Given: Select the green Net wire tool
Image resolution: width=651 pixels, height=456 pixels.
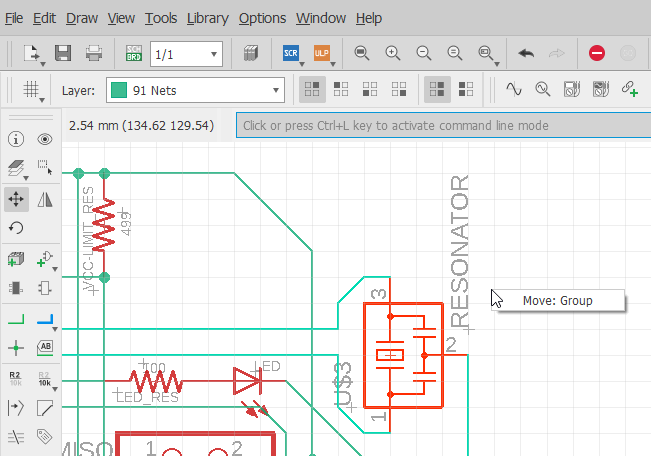Looking at the screenshot, I should click(16, 319).
